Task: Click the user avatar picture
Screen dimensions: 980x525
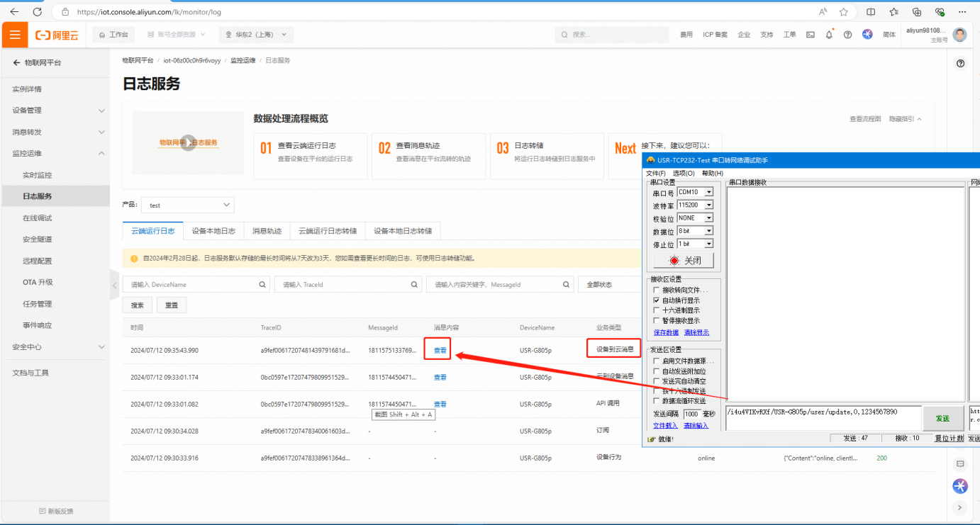Action: point(959,35)
